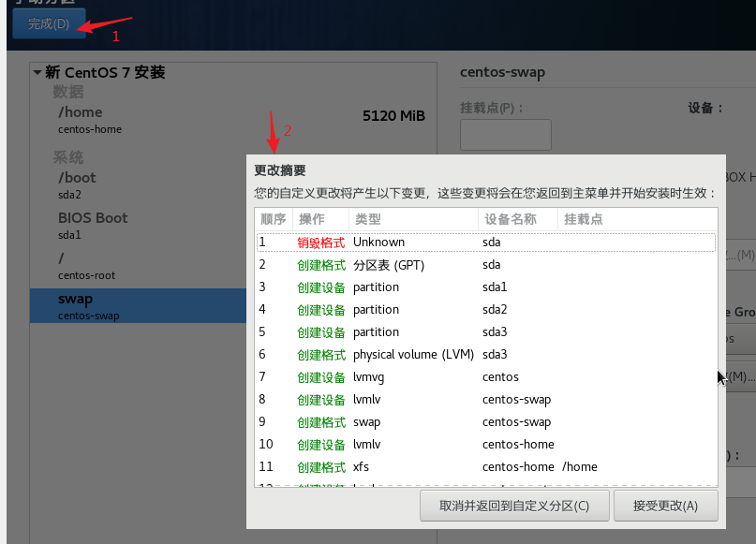
Task: Click the 5120 MiB size of /home
Action: coord(393,116)
